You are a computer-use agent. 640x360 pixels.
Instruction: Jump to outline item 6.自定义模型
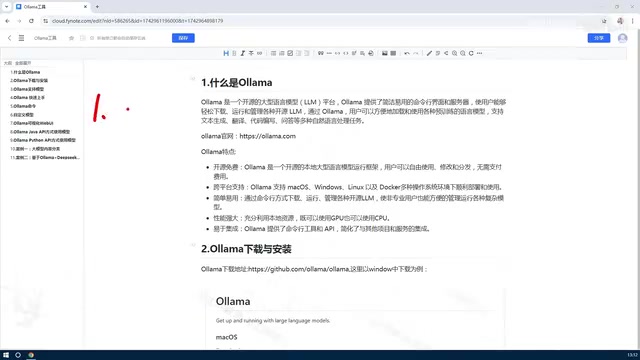coord(22,115)
